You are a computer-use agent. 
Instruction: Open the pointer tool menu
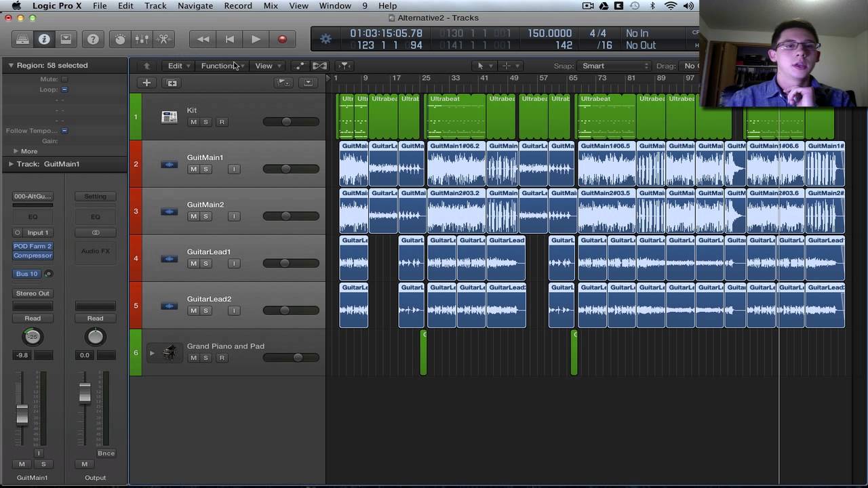[x=484, y=66]
